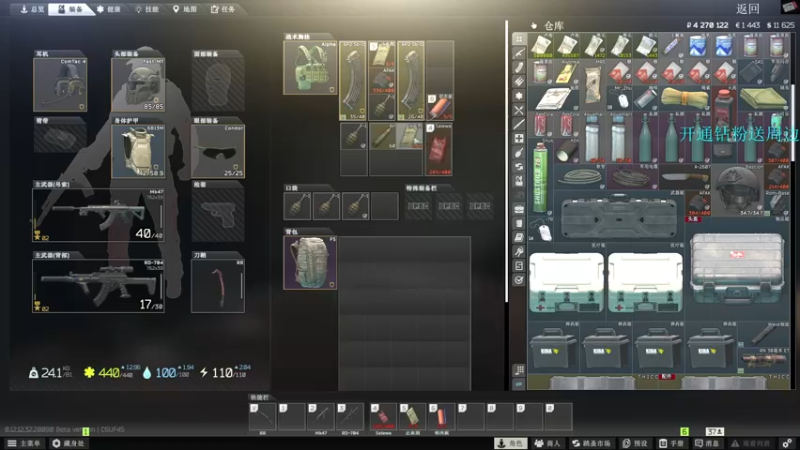800x450 pixels.
Task: Select Condor glasses eyewear slot
Action: coord(218,151)
